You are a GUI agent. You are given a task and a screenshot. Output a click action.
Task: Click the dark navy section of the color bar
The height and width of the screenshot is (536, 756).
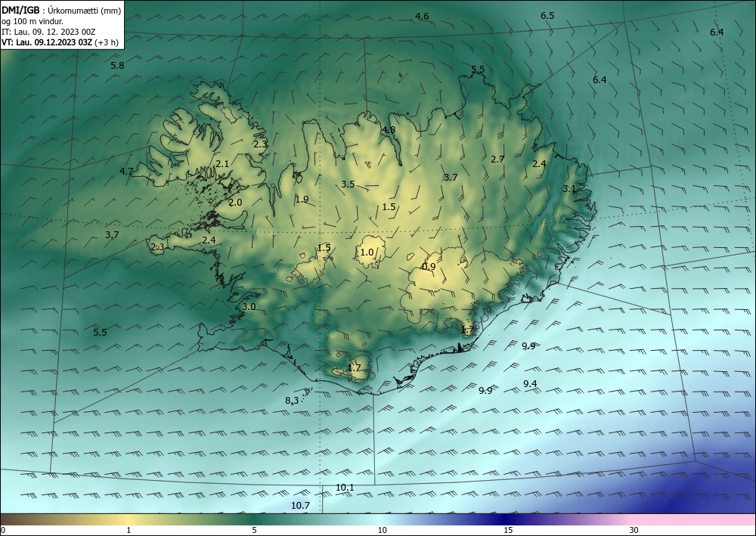coord(507,519)
